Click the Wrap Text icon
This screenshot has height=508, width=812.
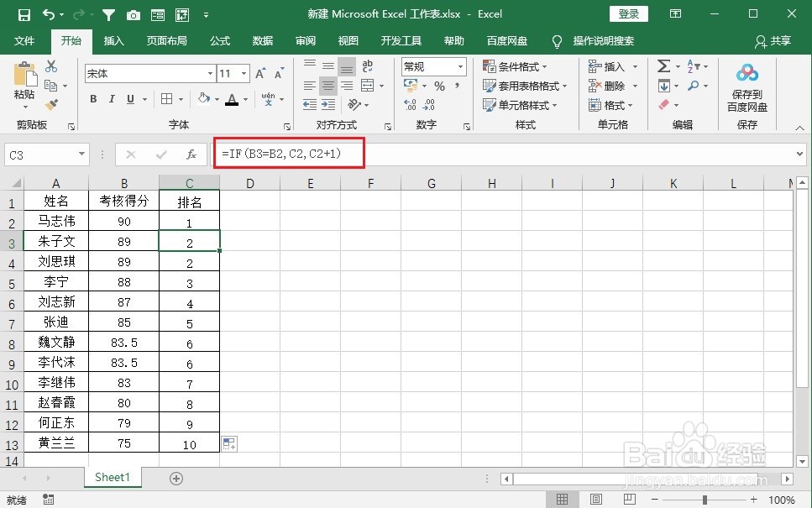point(368,65)
